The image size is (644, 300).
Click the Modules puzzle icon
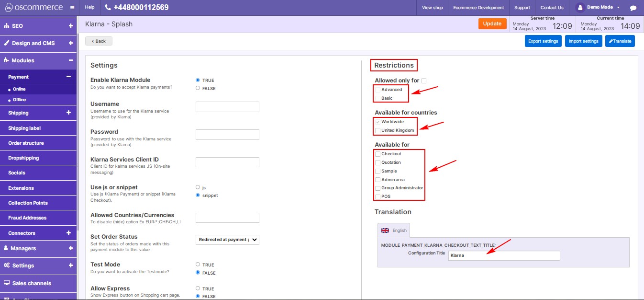[7, 60]
